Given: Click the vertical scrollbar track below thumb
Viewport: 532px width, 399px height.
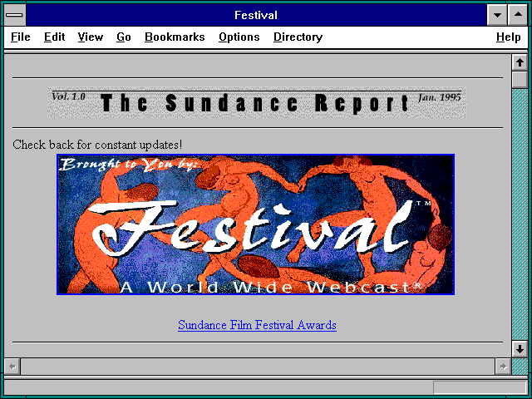Looking at the screenshot, I should click(520, 214).
